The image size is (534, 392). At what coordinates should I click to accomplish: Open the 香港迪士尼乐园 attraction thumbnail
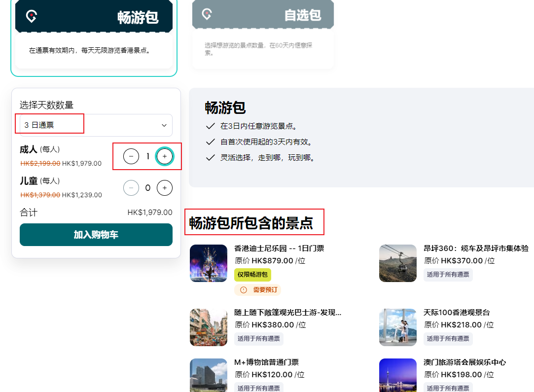(208, 263)
